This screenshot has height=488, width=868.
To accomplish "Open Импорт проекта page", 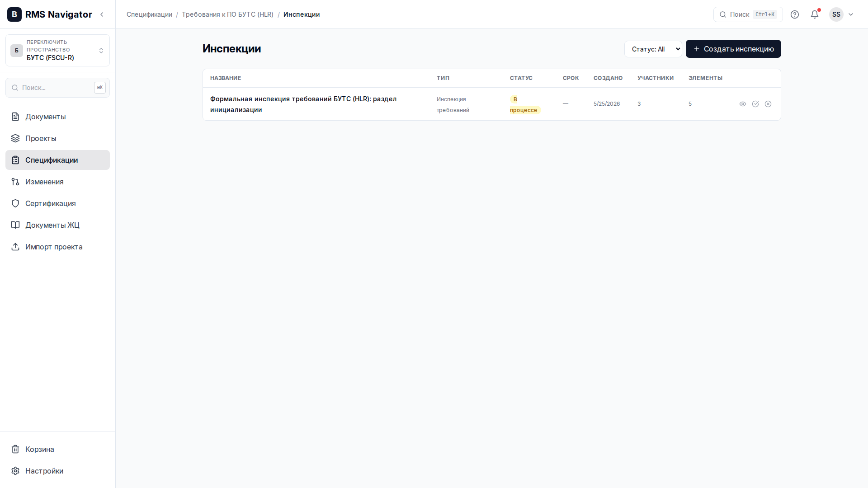I will [x=57, y=247].
